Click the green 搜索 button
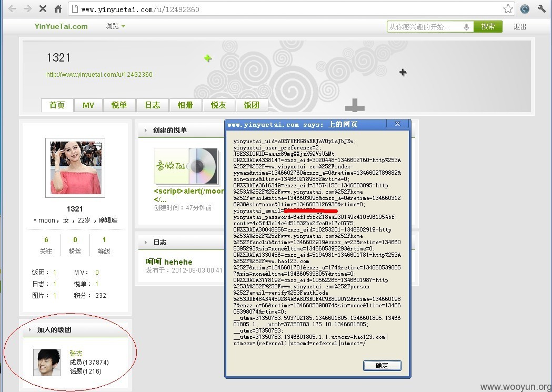This screenshot has height=392, width=552. tap(488, 27)
